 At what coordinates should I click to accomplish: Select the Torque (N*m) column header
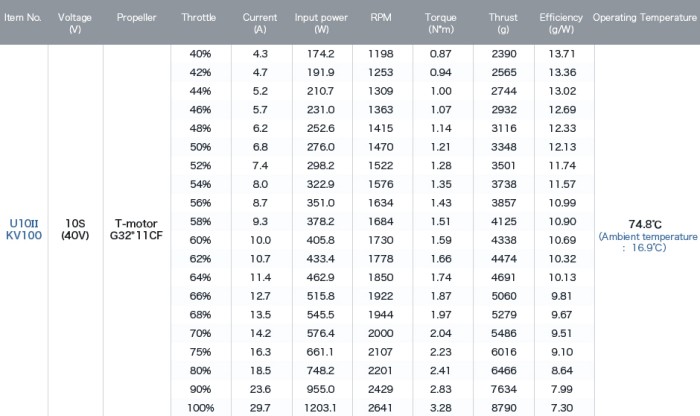tap(441, 23)
